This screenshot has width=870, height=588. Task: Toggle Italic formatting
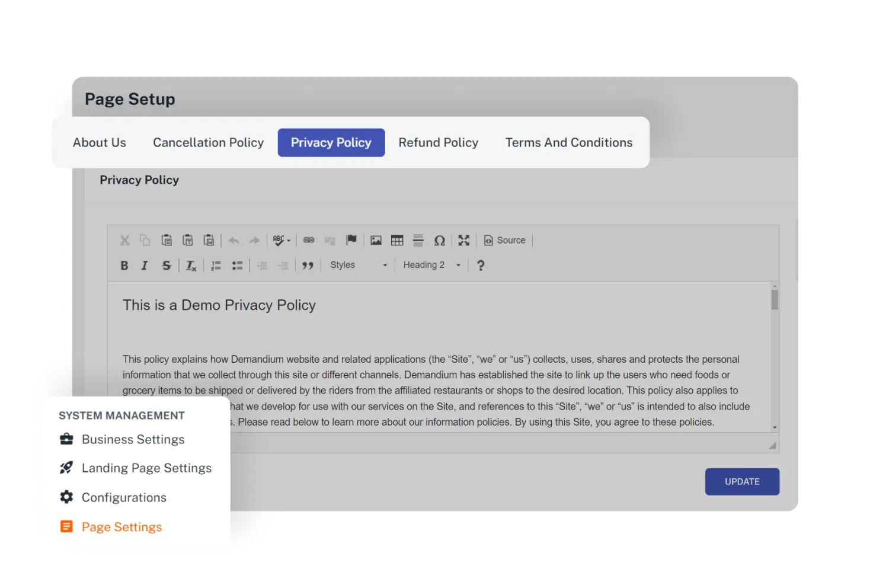tap(145, 266)
